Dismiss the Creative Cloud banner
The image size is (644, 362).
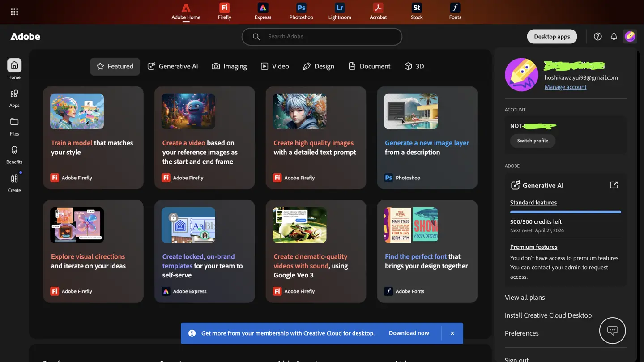pyautogui.click(x=452, y=333)
